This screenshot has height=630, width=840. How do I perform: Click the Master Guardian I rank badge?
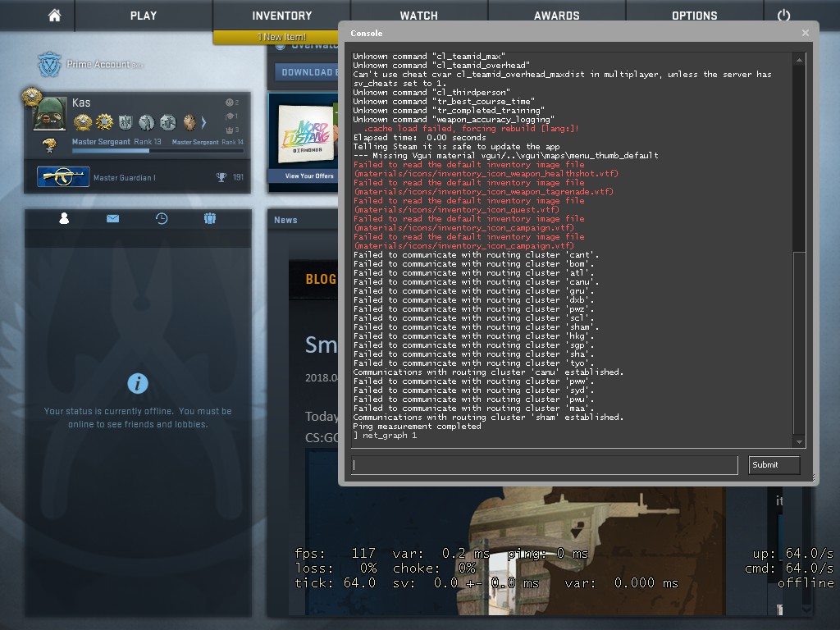62,177
